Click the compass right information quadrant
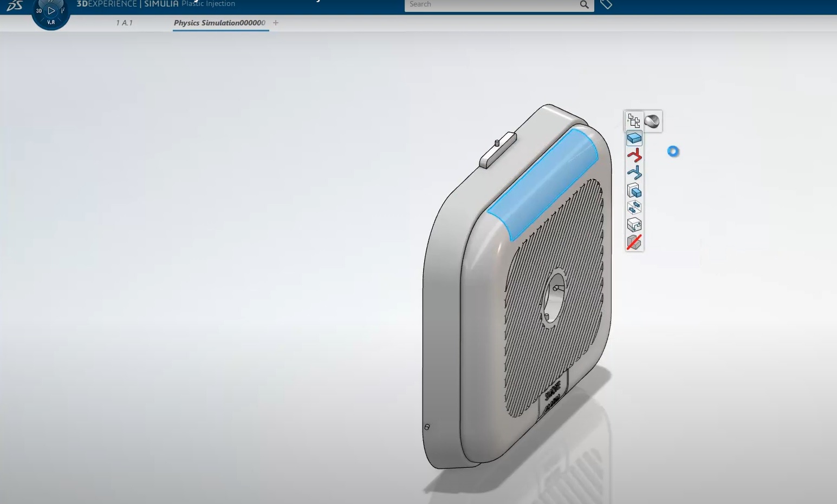The width and height of the screenshot is (837, 504). point(63,10)
